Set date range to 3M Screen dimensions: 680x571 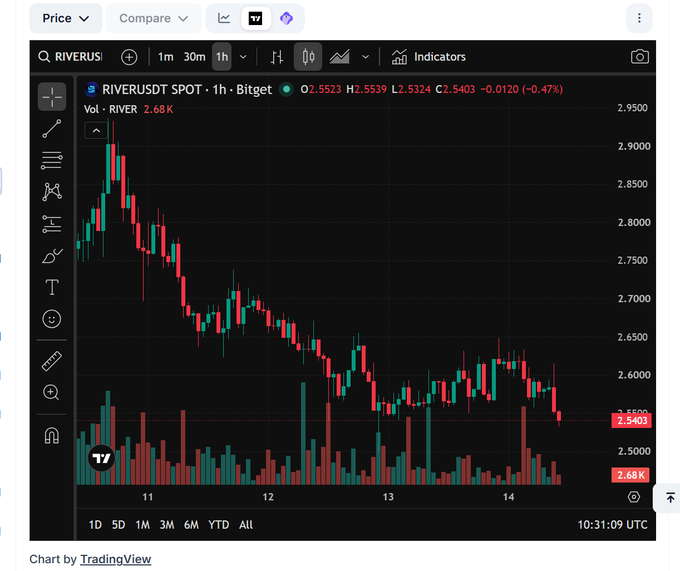pos(167,525)
